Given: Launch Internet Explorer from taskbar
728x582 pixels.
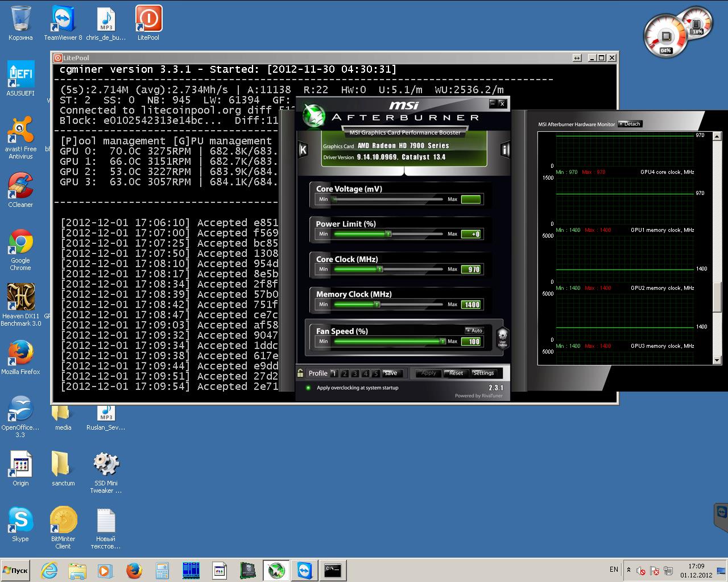Looking at the screenshot, I should [49, 571].
